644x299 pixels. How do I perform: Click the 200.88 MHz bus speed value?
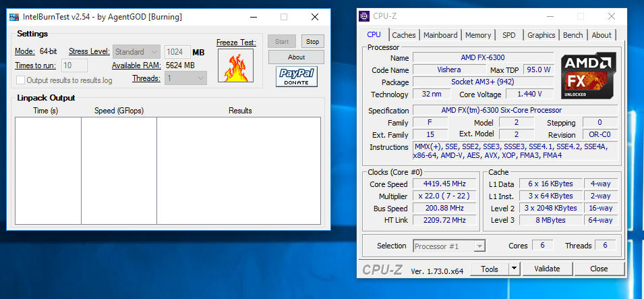[x=444, y=208]
